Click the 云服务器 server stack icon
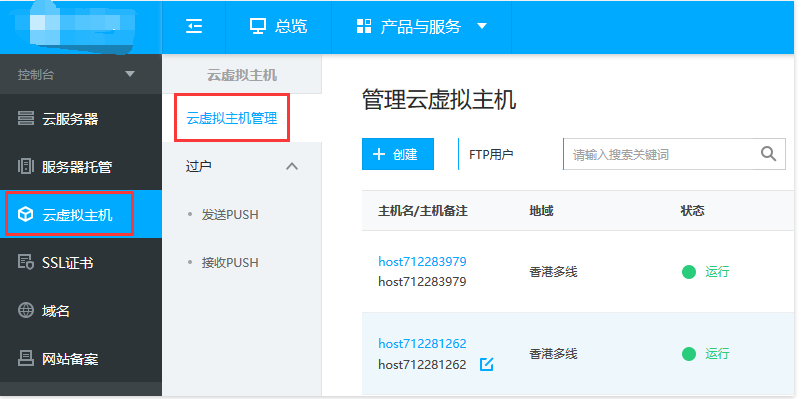 pyautogui.click(x=26, y=119)
